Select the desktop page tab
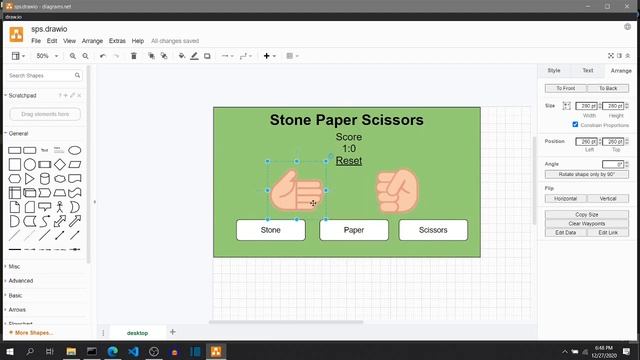The width and height of the screenshot is (640, 360). (x=137, y=333)
